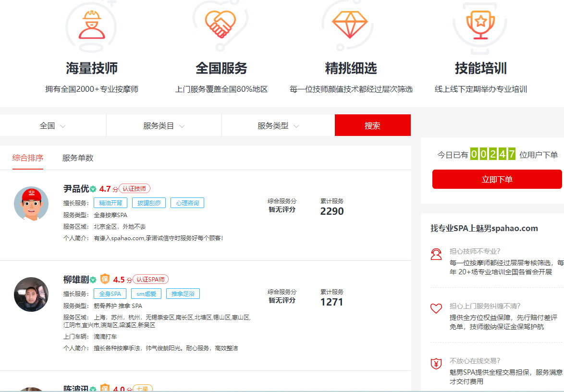Click 线上线下定期举办专业培训 text
The height and width of the screenshot is (392, 564).
pyautogui.click(x=480, y=89)
